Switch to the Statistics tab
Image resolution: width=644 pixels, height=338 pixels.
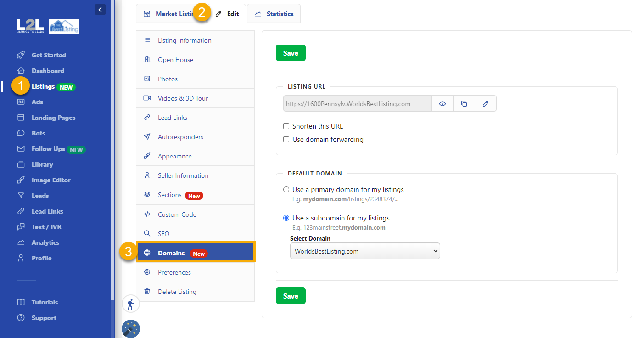pos(274,13)
